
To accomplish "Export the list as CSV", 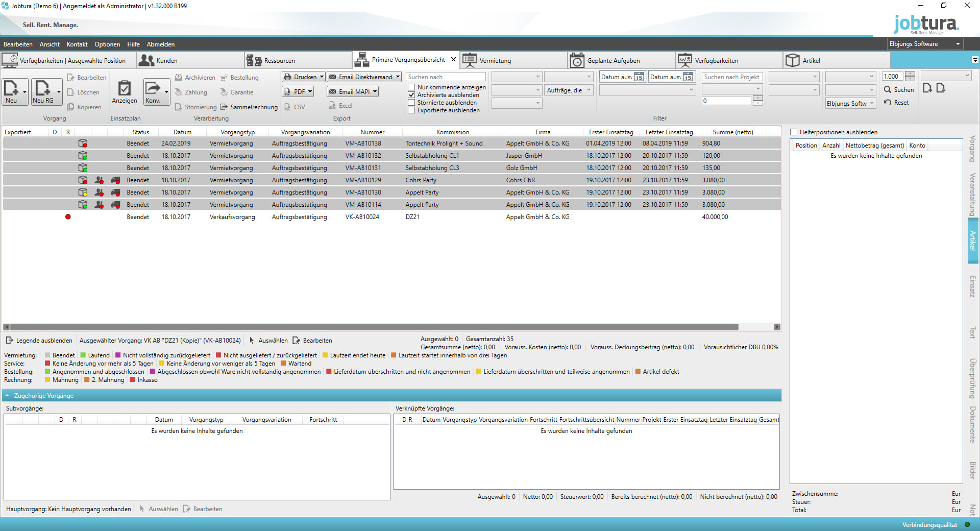I will point(295,107).
